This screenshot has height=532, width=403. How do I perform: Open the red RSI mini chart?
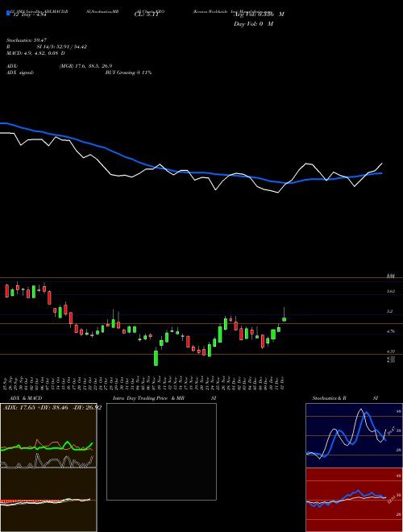[354, 500]
